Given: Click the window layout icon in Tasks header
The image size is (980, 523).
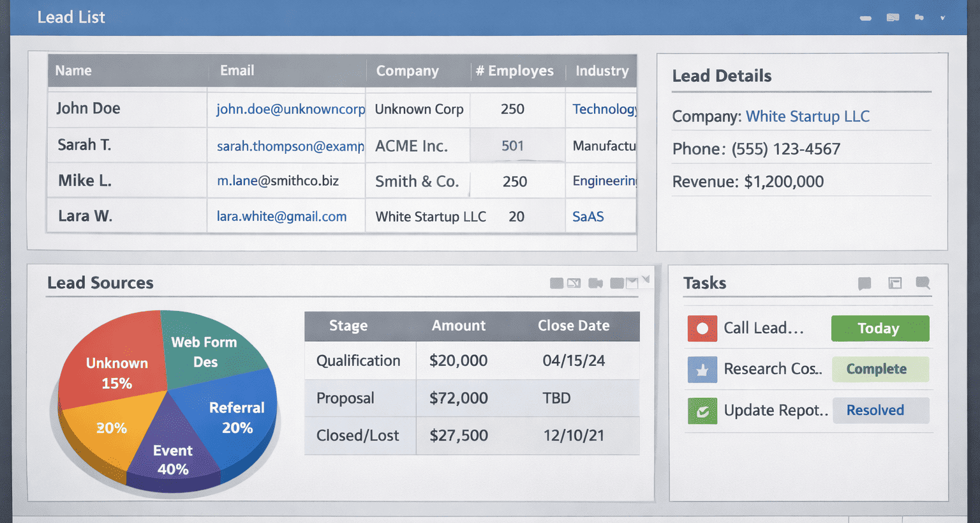Looking at the screenshot, I should (x=895, y=283).
